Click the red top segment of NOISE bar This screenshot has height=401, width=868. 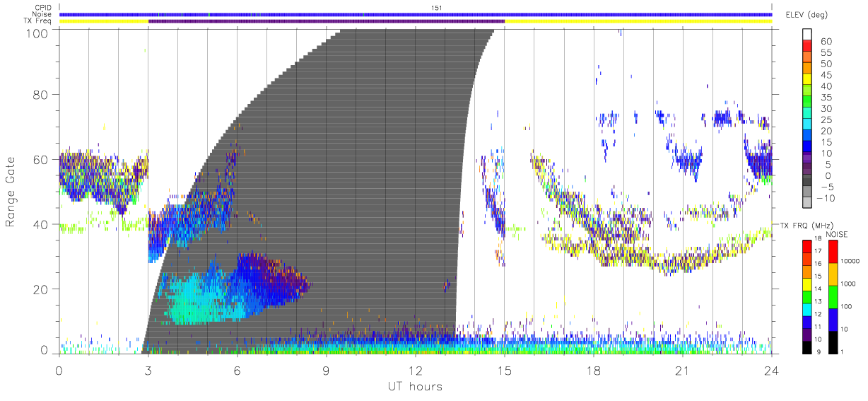[832, 252]
